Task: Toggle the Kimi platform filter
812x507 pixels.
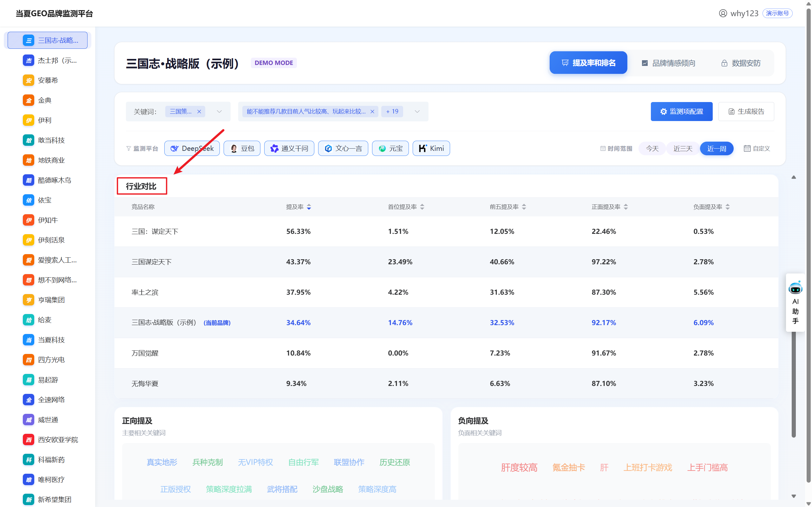Action: pos(431,149)
